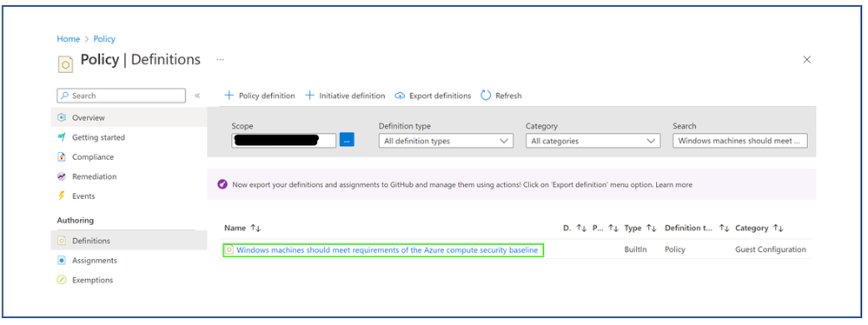868x325 pixels.
Task: Click the Scope input field
Action: 284,141
